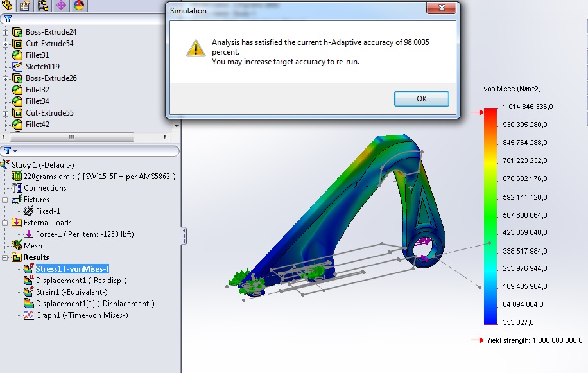Click the Boss-Extrude26 feature icon
The height and width of the screenshot is (373, 588).
click(17, 78)
